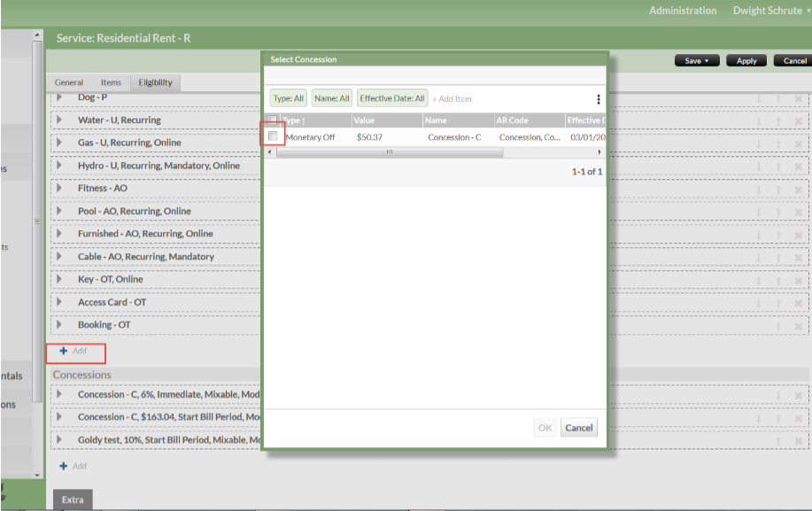
Task: Click the plus Add icon below Booking - OT
Action: click(64, 352)
